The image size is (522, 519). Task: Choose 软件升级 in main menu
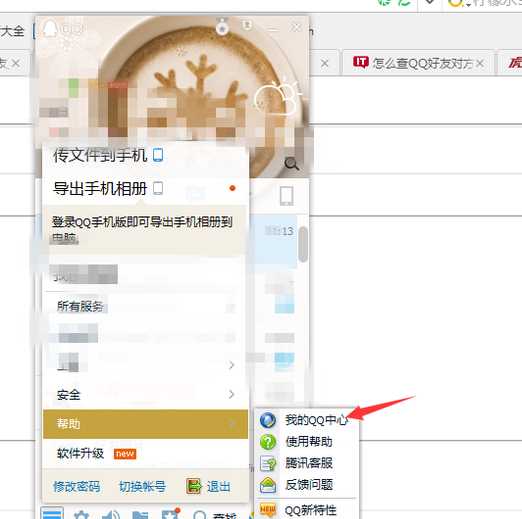pyautogui.click(x=145, y=453)
